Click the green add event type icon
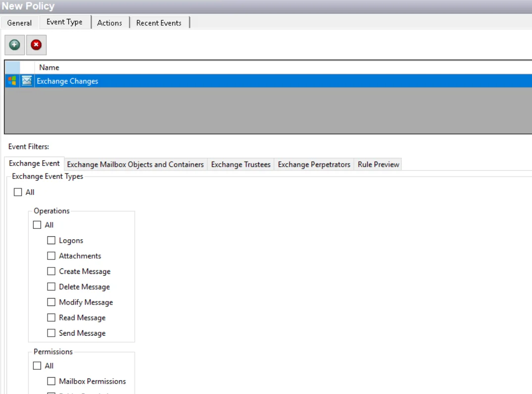 (x=14, y=44)
